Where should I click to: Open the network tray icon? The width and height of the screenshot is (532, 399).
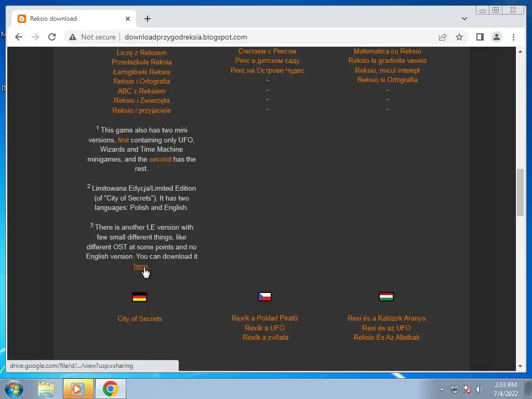pyautogui.click(x=454, y=389)
